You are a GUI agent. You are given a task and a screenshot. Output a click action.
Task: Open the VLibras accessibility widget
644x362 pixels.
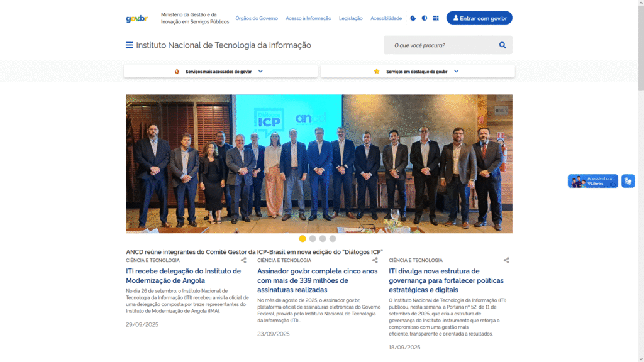pos(593,181)
